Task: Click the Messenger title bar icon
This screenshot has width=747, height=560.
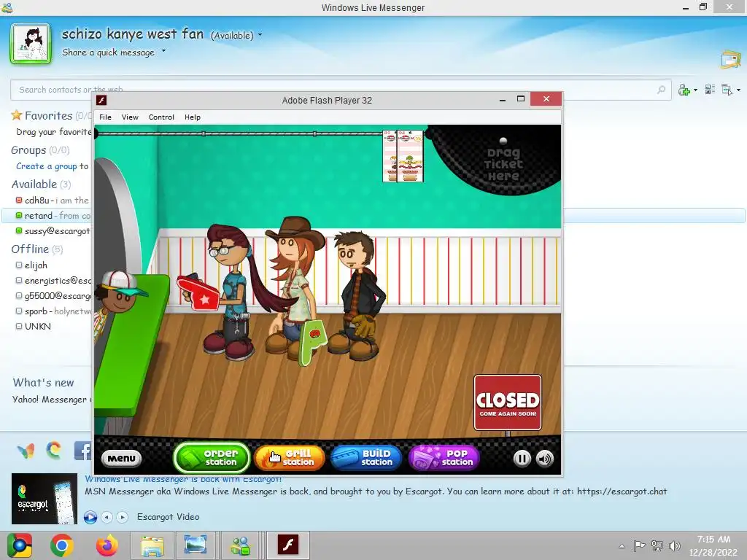Action: click(7, 7)
